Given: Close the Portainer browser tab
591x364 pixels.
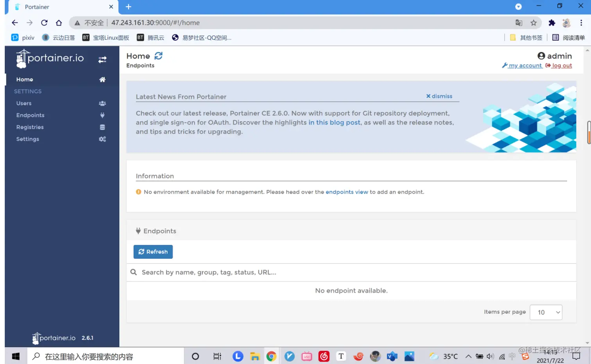Looking at the screenshot, I should pyautogui.click(x=111, y=7).
